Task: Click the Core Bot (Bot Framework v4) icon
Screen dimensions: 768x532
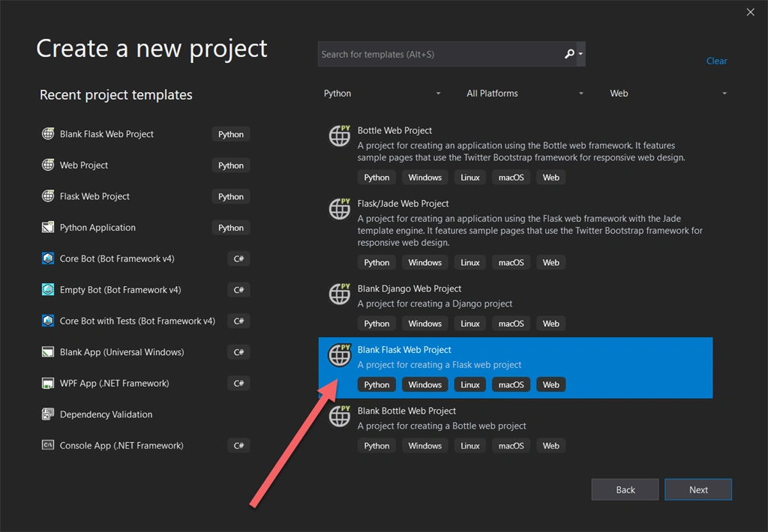Action: (x=48, y=259)
